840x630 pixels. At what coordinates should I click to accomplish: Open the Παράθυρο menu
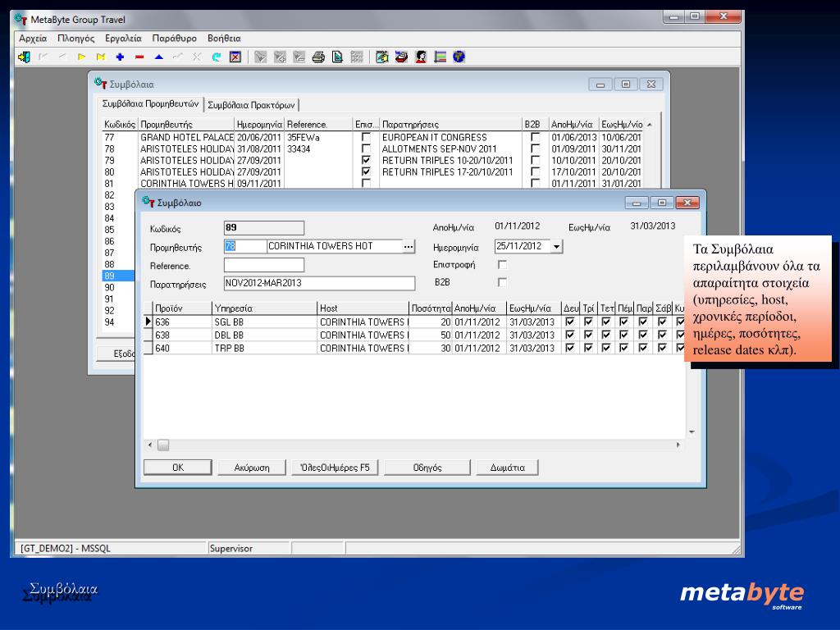174,39
